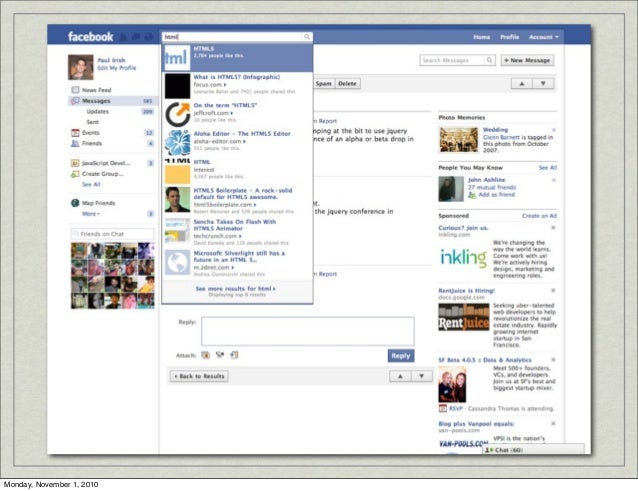
Task: Click the bottom up arrow button
Action: [400, 376]
